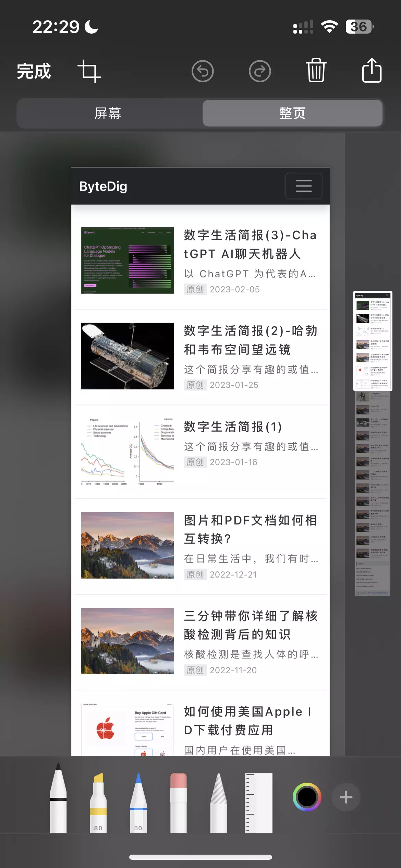This screenshot has width=401, height=868.
Task: Open article 数字生活简报(1)
Action: pyautogui.click(x=233, y=427)
